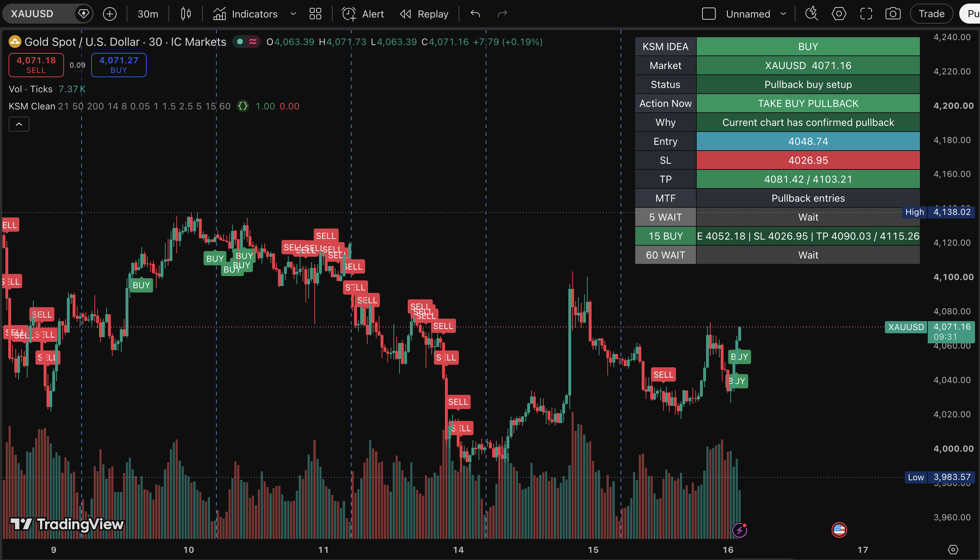Click the TP 4081.42 / 4103.21 cell

point(808,179)
